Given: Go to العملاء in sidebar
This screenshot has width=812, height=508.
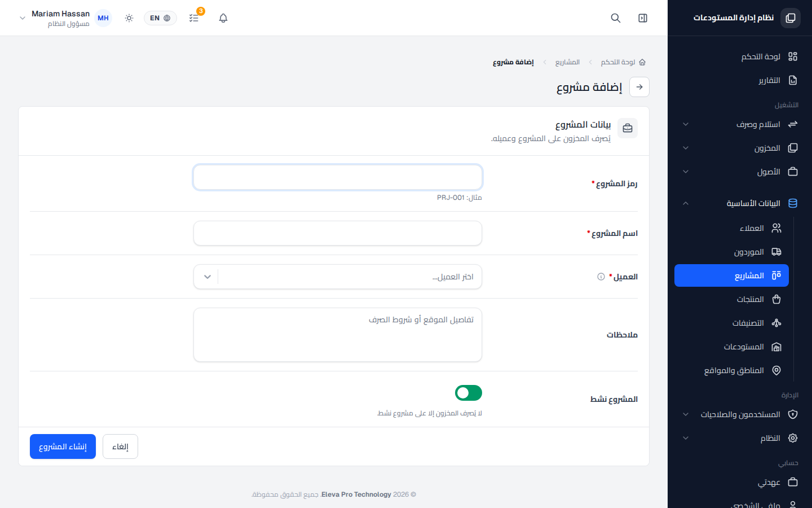Looking at the screenshot, I should pos(732,228).
